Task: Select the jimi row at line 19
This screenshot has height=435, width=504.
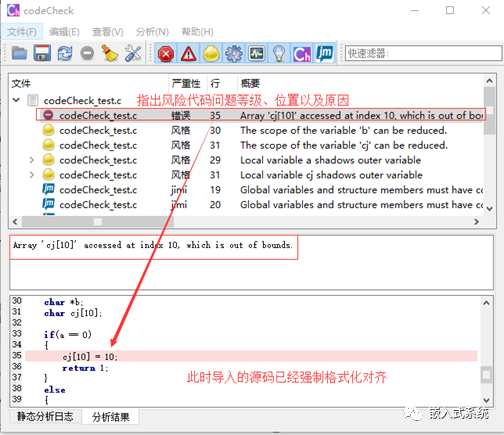Action: coord(262,190)
